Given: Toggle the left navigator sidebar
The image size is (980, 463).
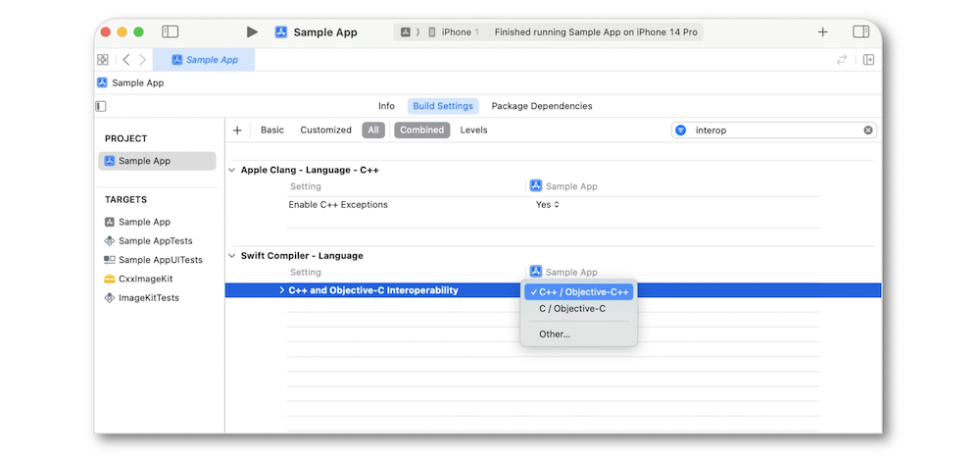Looking at the screenshot, I should click(170, 32).
